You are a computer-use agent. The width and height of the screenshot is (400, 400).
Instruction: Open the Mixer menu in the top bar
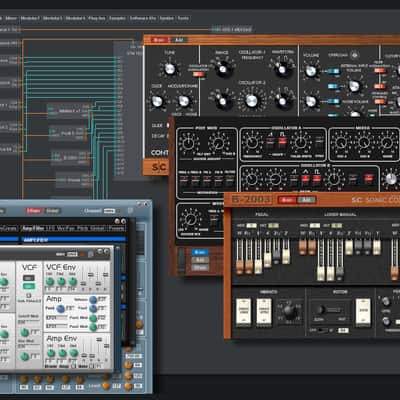point(11,18)
